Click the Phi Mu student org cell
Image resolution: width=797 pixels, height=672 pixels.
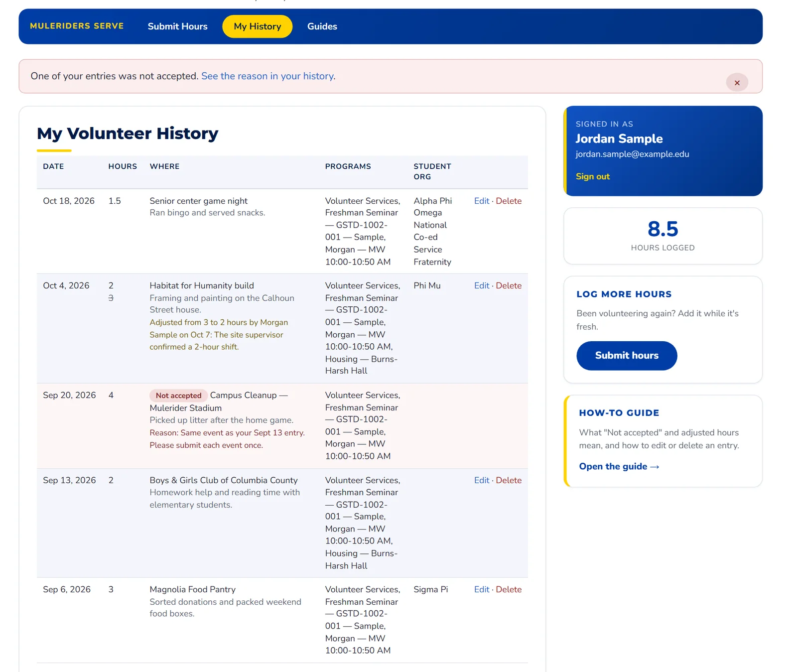pos(427,285)
